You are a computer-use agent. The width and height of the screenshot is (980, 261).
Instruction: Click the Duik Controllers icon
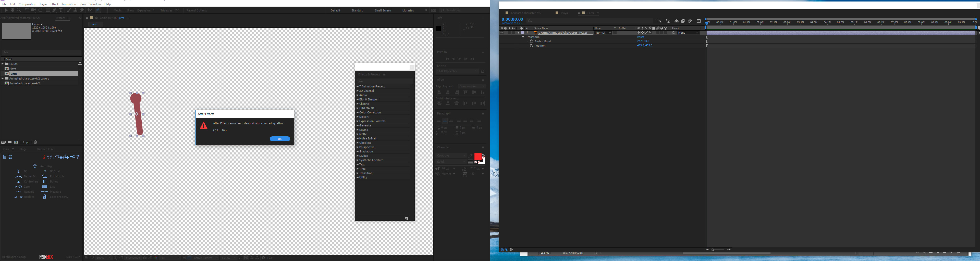pyautogui.click(x=18, y=181)
